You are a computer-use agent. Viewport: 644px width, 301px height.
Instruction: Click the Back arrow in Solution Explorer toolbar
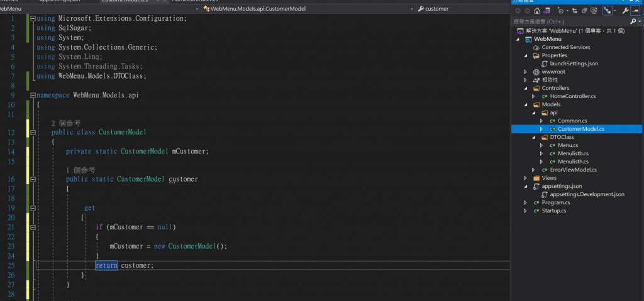click(x=518, y=11)
